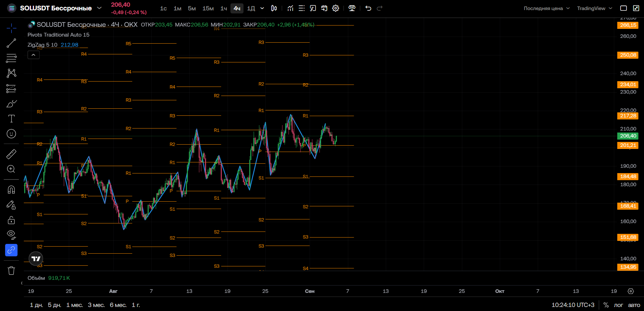This screenshot has height=311, width=644.
Task: Redo the chart action
Action: tap(380, 8)
